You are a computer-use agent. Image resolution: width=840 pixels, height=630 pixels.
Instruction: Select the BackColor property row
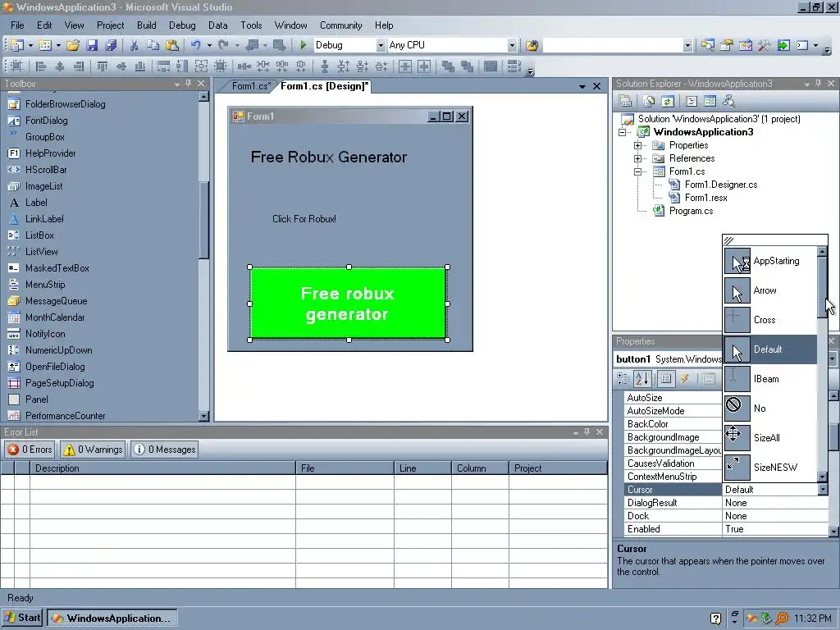[673, 424]
